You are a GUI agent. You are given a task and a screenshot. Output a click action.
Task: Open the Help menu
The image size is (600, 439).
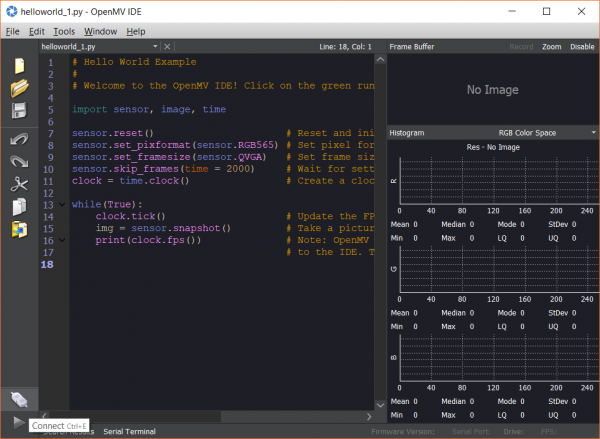click(136, 31)
